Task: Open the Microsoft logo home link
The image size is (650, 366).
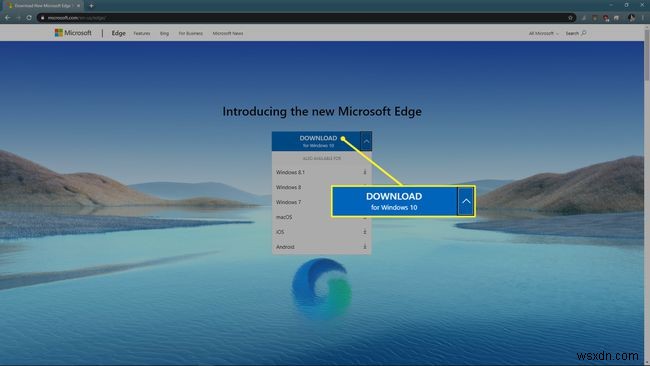Action: [73, 33]
